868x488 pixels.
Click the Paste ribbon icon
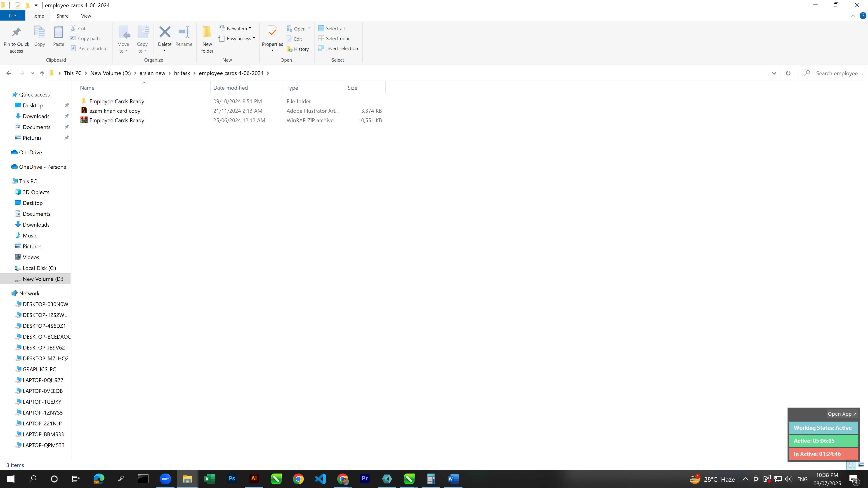[58, 32]
